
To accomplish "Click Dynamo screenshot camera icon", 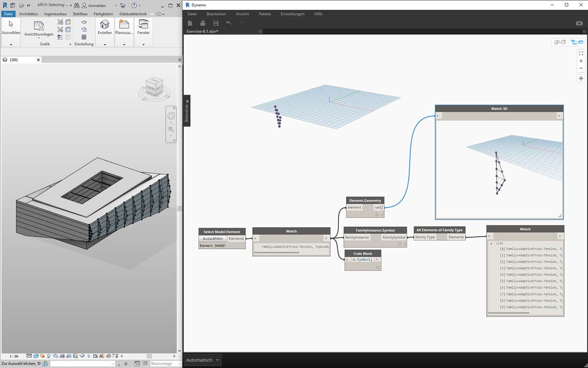I will click(x=579, y=23).
